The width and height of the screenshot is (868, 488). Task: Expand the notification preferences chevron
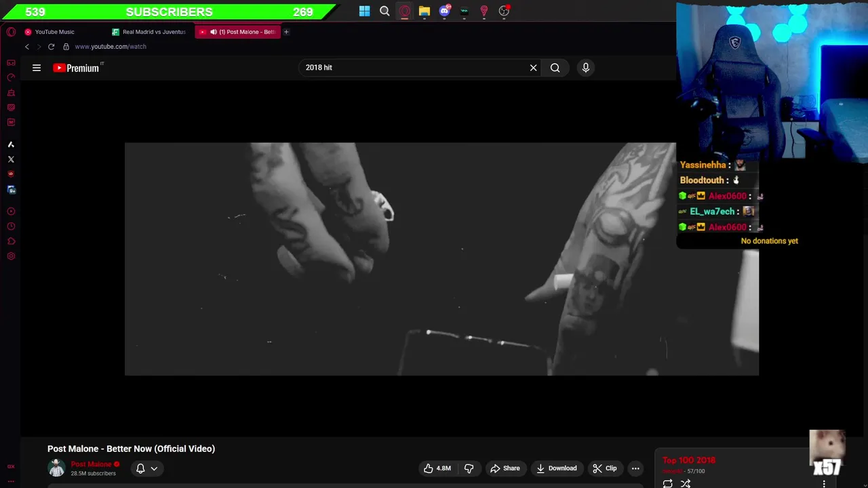(x=154, y=468)
